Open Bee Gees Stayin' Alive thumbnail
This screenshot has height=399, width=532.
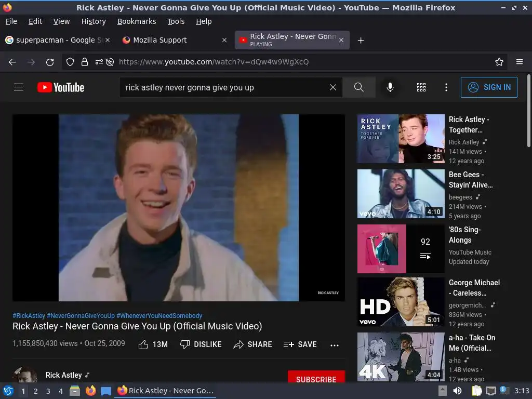401,194
